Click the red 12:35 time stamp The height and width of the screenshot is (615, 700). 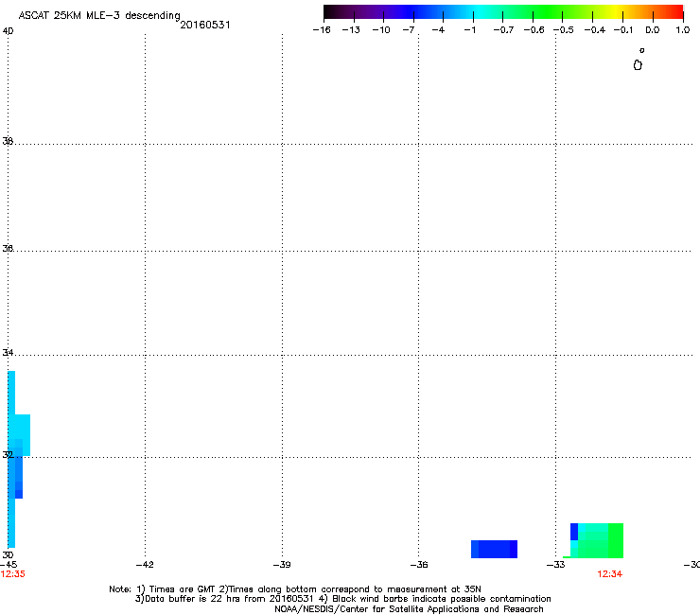(x=12, y=574)
